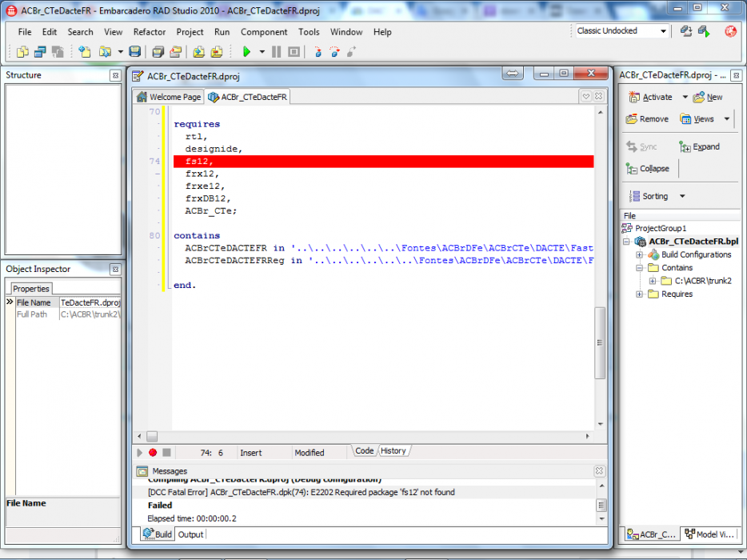Click the Step Over debugger icon
This screenshot has height=560, width=747.
click(x=335, y=51)
